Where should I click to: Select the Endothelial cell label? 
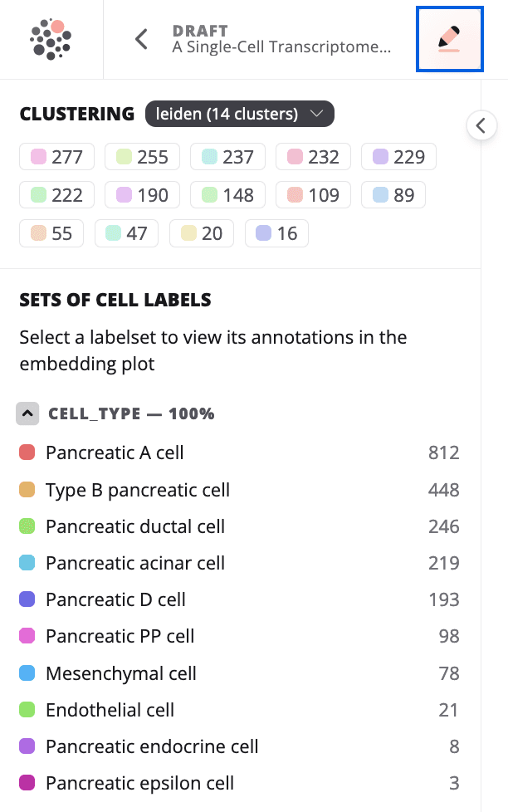point(109,710)
